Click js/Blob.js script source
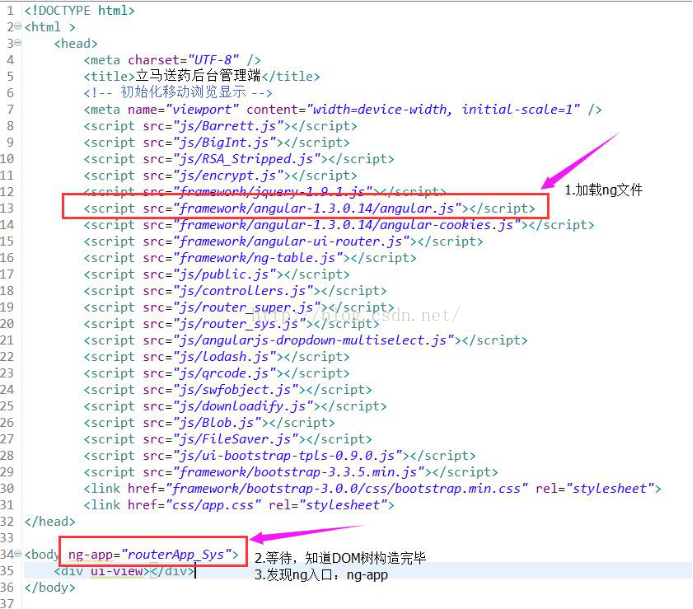 coord(217,422)
